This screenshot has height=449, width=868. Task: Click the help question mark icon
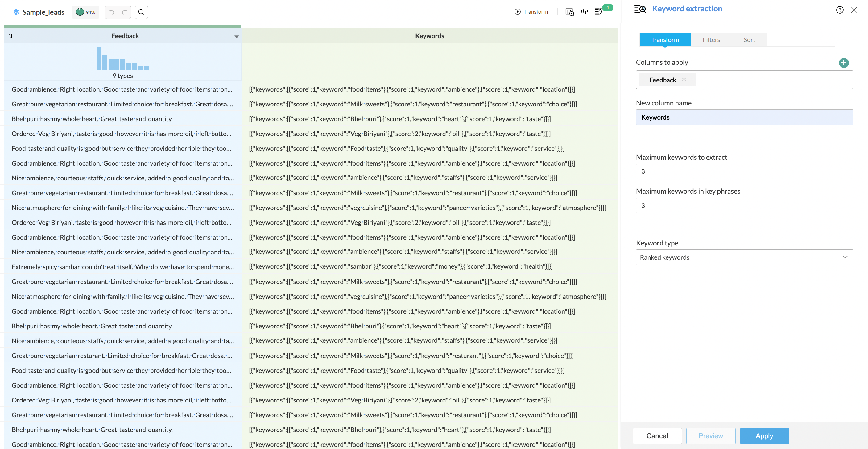coord(840,10)
